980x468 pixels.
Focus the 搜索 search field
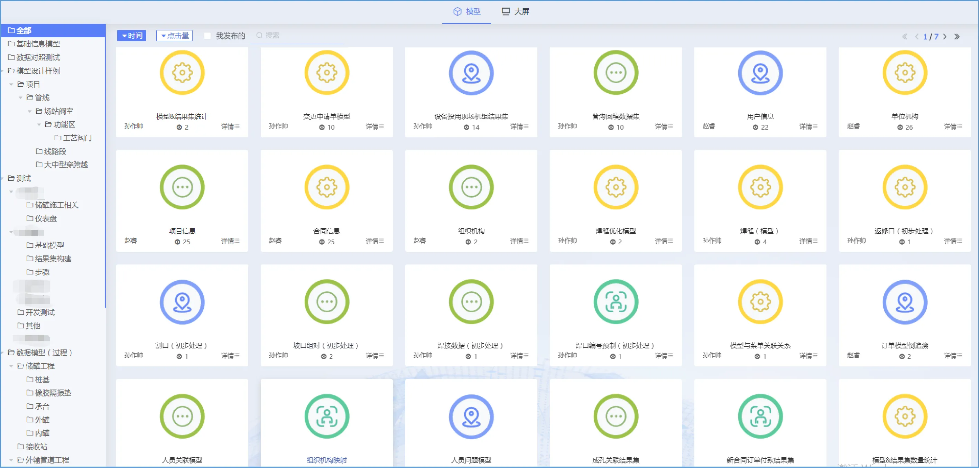point(297,36)
